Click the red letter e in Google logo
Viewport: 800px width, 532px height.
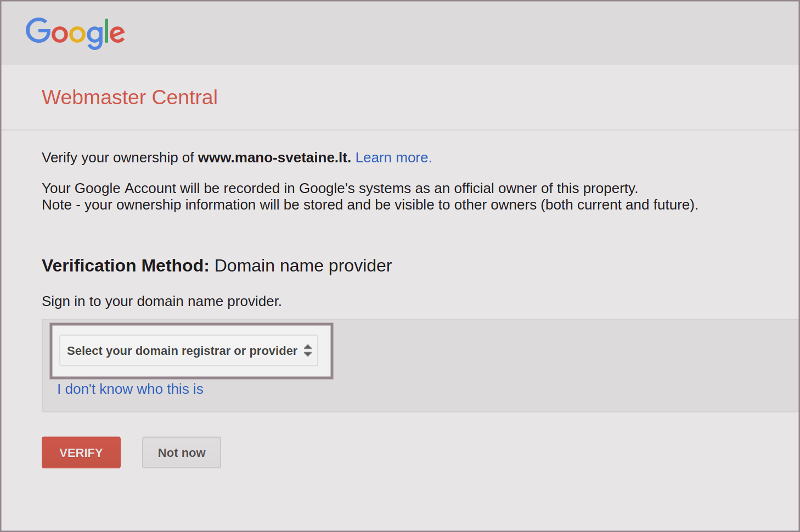[x=117, y=34]
